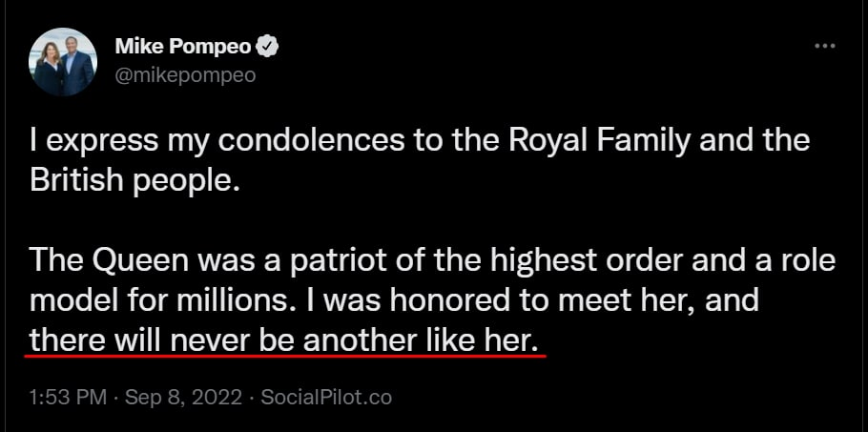Screen dimensions: 868x432
Task: Click the 'British people.' text line
Action: click(x=132, y=180)
